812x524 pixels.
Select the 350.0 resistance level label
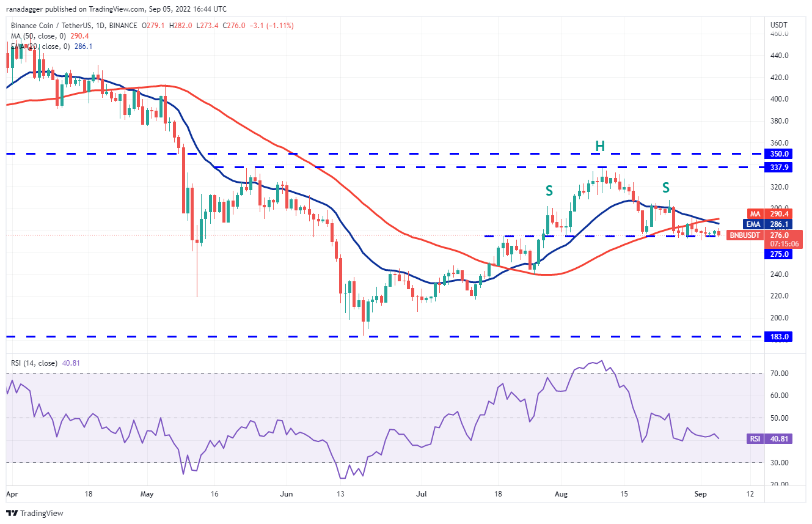tap(780, 154)
